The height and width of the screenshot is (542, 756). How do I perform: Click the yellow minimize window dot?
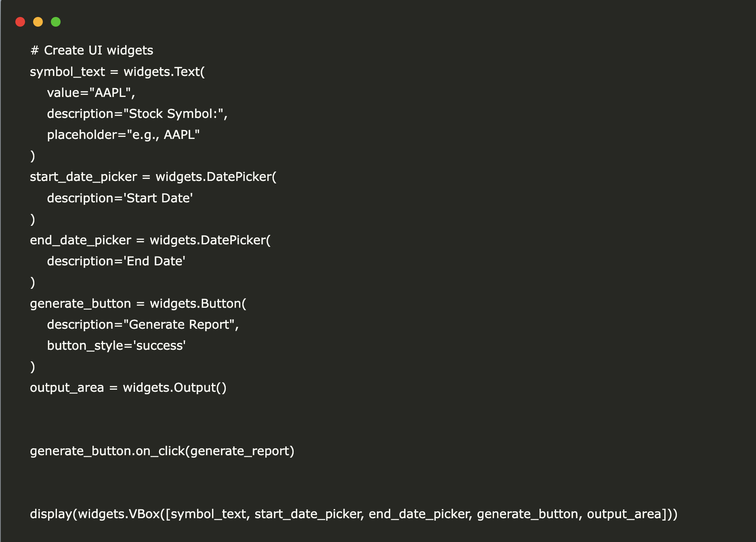tap(38, 22)
